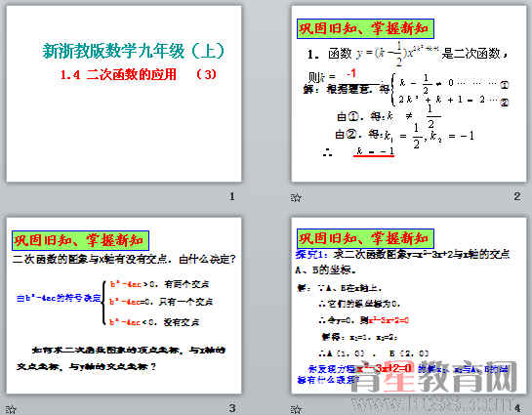Select slide 4 thumbnail with 探究1

(x=409, y=306)
